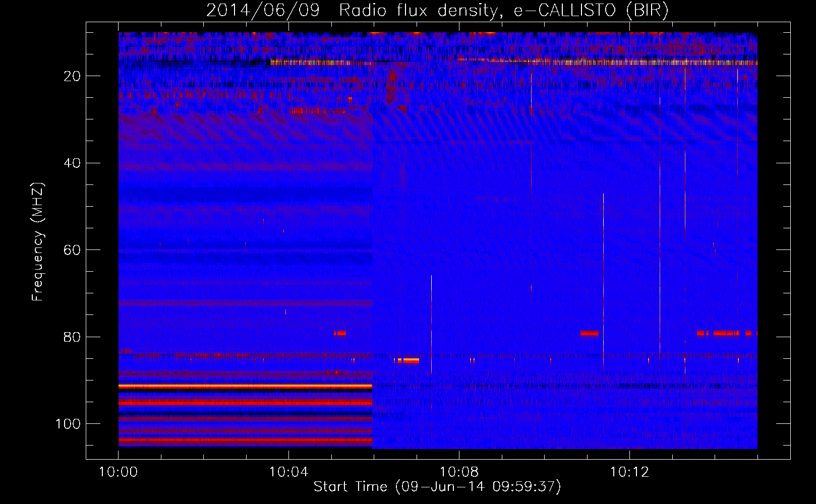816x504 pixels.
Task: Click the '60' frequency tick label
Action: pos(72,250)
